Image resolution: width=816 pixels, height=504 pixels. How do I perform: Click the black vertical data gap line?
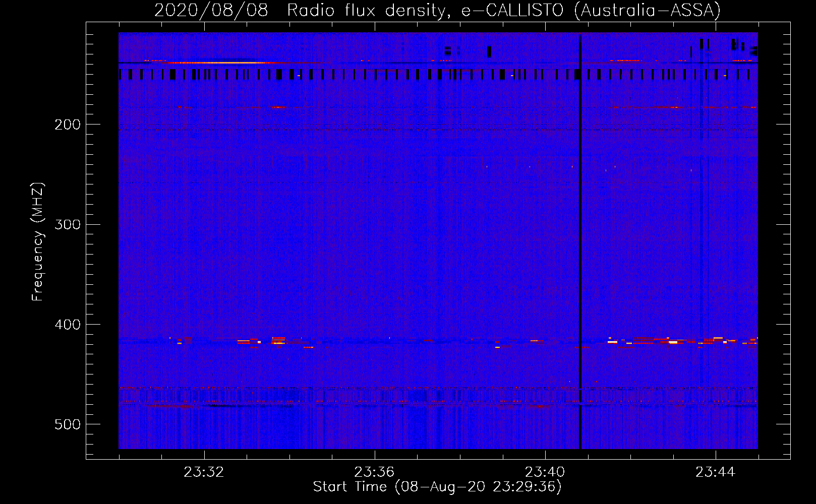[580, 242]
